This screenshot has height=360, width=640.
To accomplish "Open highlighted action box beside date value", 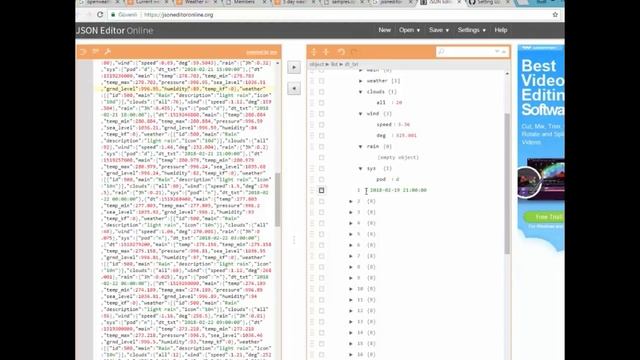I will 322,190.
